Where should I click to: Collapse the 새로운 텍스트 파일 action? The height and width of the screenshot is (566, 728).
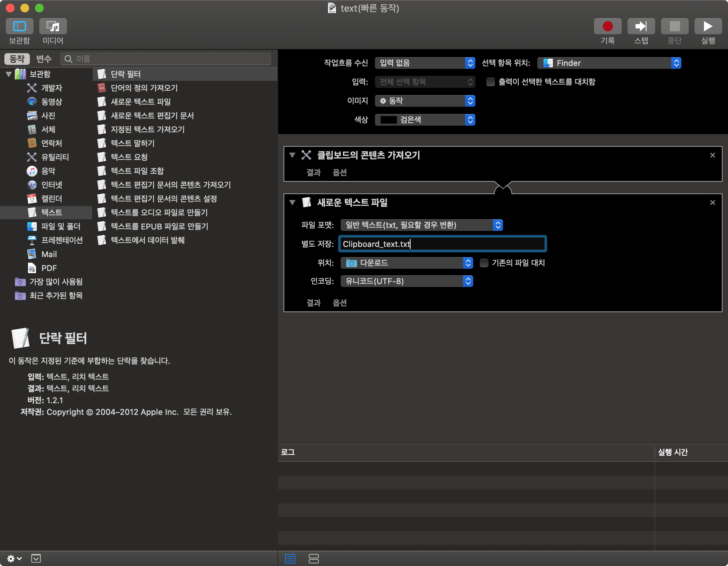(x=292, y=203)
